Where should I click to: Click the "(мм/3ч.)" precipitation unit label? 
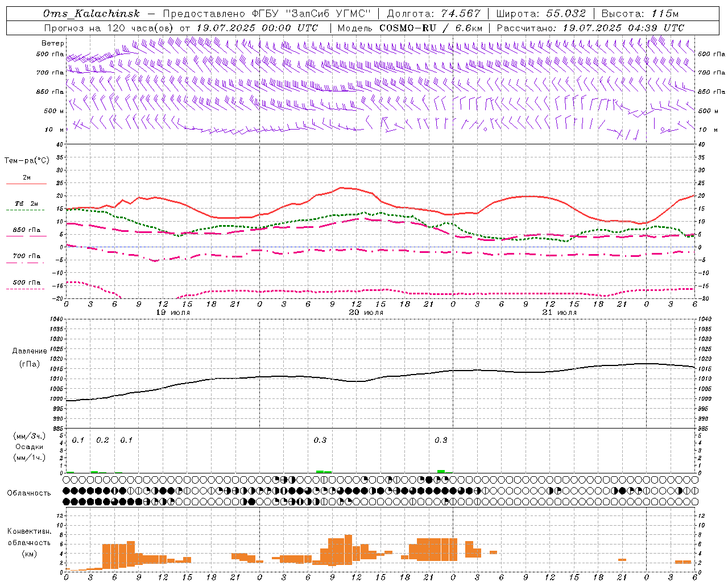(x=30, y=436)
